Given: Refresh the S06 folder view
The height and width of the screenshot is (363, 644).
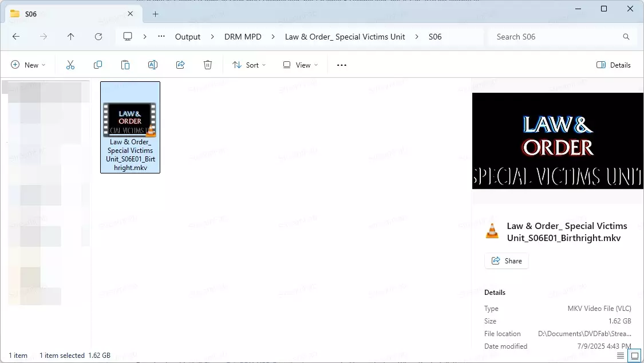Looking at the screenshot, I should point(98,37).
